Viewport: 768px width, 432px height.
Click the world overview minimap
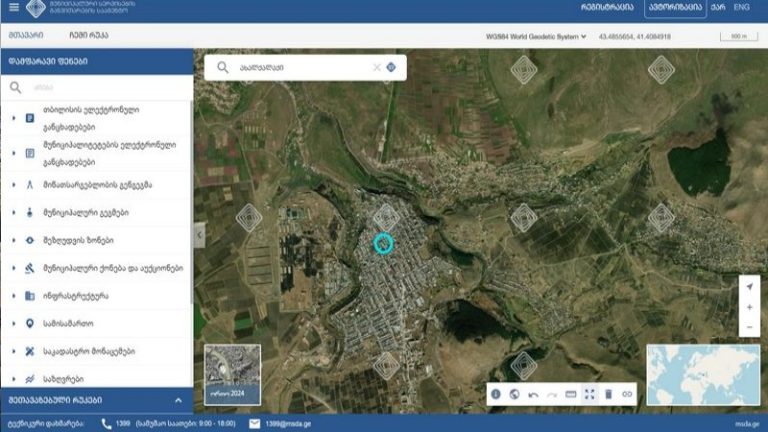(703, 375)
